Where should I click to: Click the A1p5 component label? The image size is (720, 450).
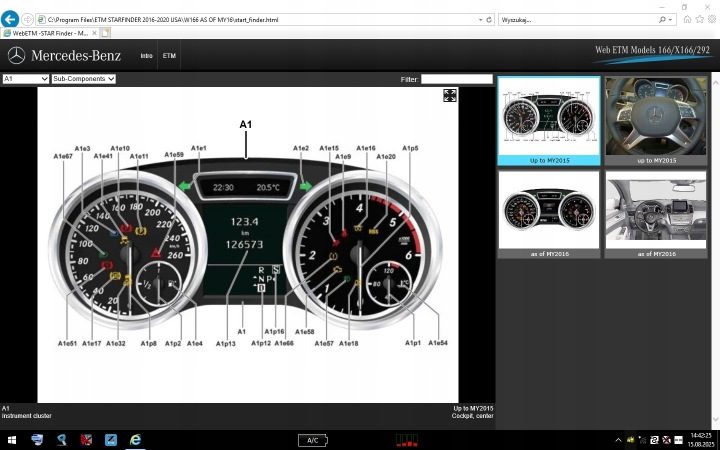tap(410, 148)
